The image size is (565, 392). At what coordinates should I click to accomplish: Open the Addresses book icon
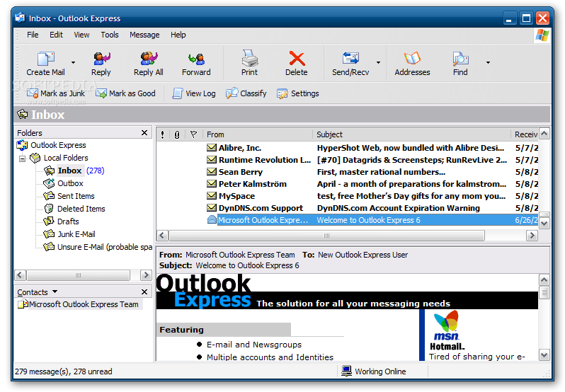[412, 59]
